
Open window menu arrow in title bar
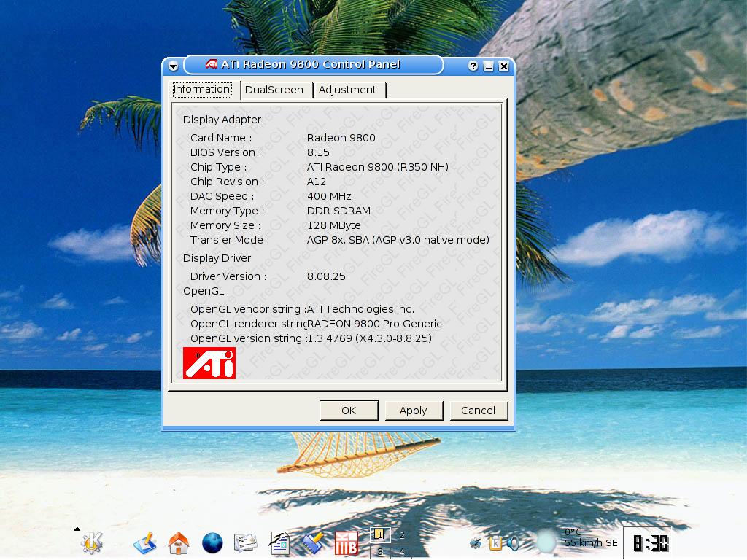(x=173, y=66)
